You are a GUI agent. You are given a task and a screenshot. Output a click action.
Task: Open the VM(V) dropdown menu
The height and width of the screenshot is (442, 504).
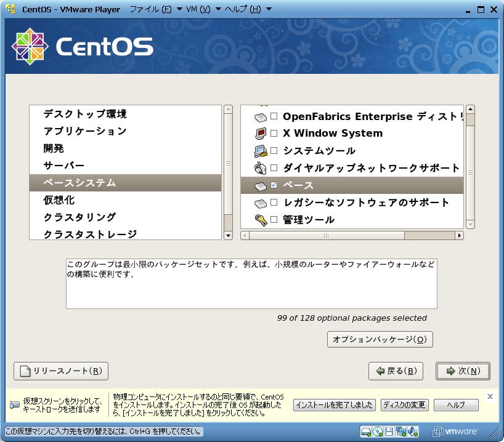point(201,9)
